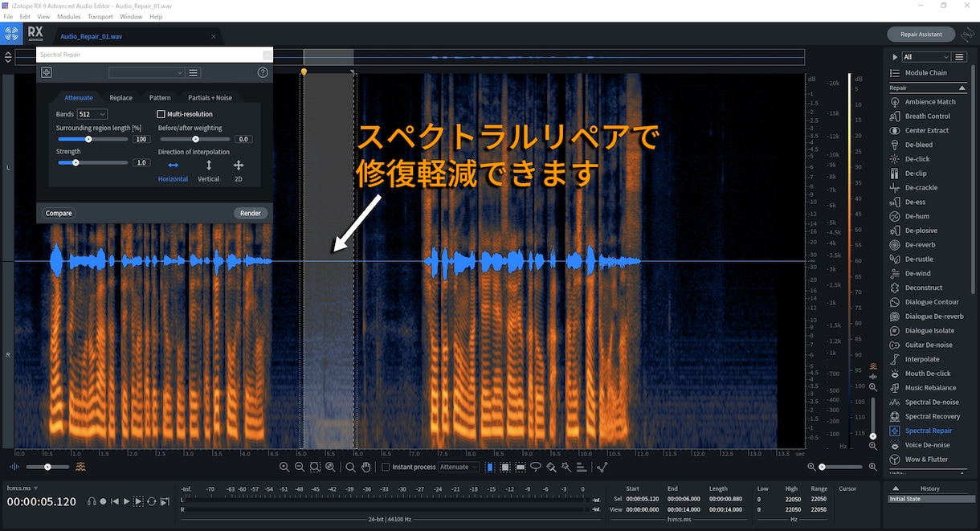The height and width of the screenshot is (531, 980).
Task: Select the brush selection tool
Action: [x=551, y=467]
